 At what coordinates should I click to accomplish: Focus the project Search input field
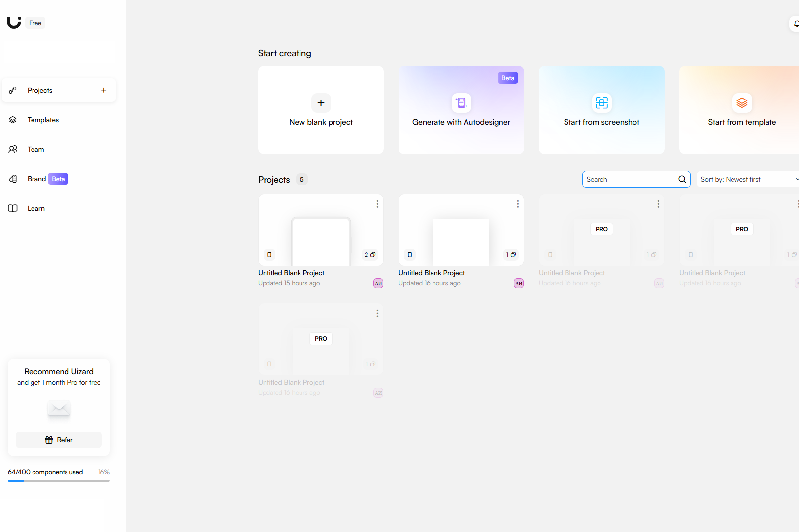tap(631, 179)
